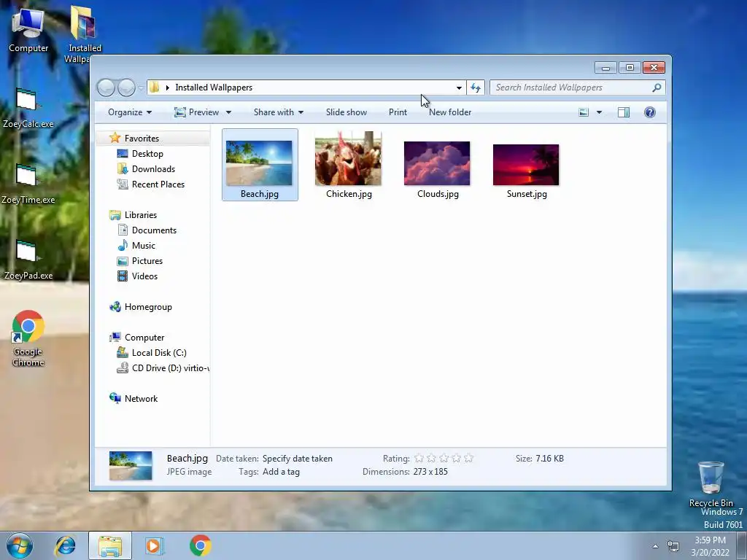The width and height of the screenshot is (747, 560).
Task: Click the Beach.jpg preview in details pane
Action: (131, 466)
